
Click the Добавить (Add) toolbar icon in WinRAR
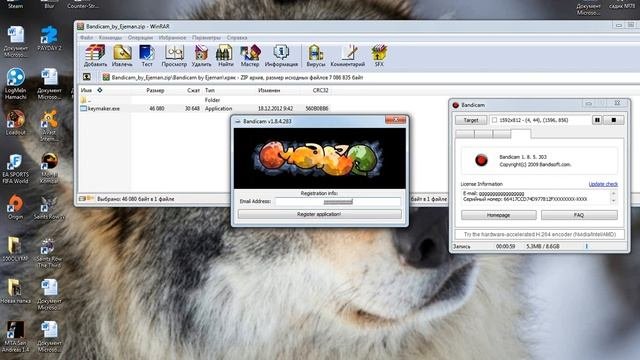(x=95, y=56)
